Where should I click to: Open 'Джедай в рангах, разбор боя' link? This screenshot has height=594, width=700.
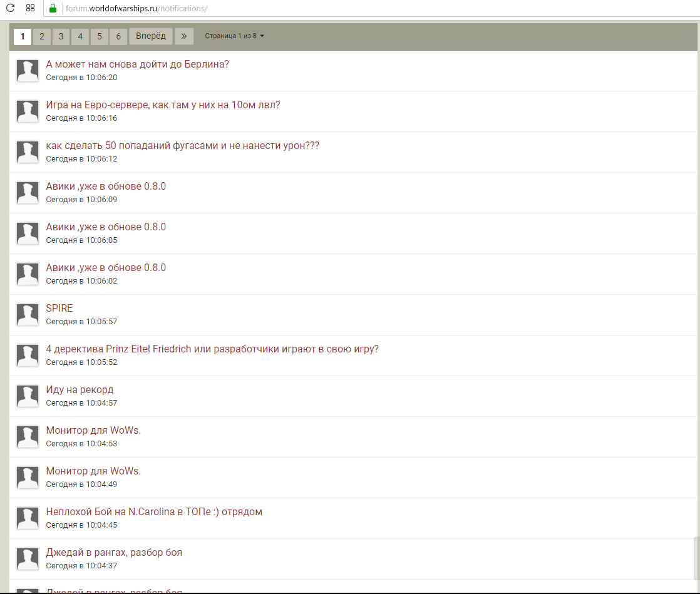[114, 553]
